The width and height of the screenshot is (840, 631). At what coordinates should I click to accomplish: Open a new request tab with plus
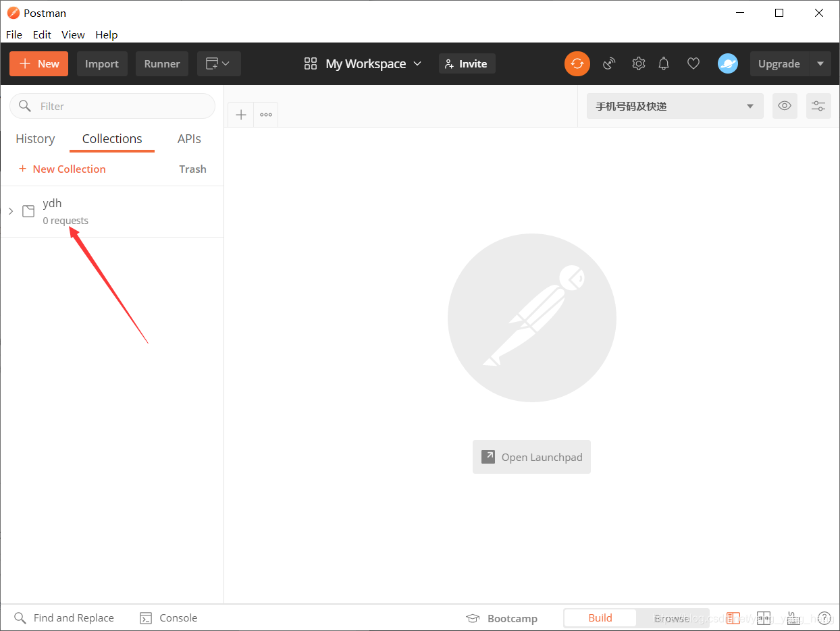(241, 115)
